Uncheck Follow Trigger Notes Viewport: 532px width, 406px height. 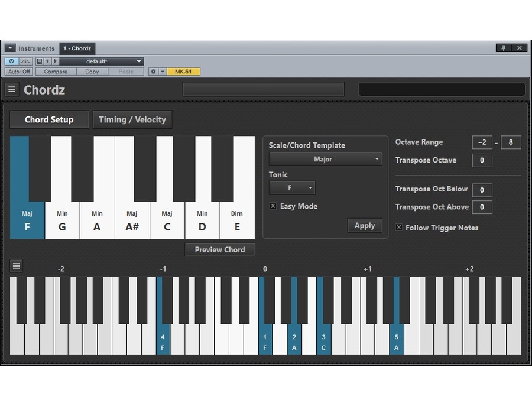coord(399,228)
